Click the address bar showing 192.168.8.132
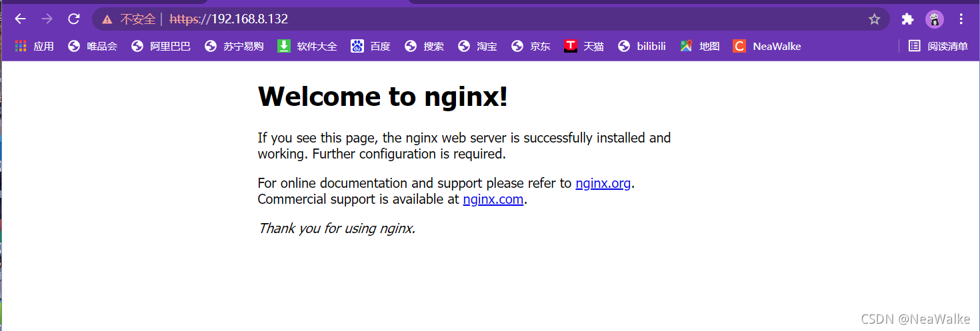980x331 pixels. (x=491, y=19)
